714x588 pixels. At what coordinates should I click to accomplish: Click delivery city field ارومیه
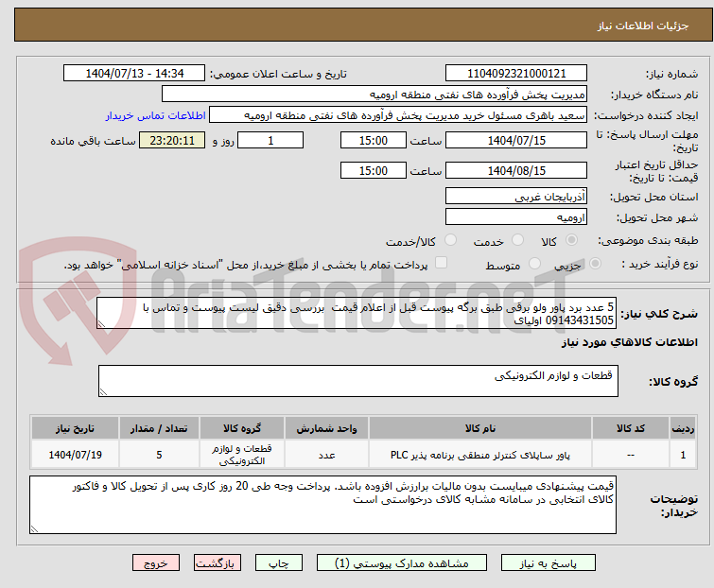(x=516, y=217)
